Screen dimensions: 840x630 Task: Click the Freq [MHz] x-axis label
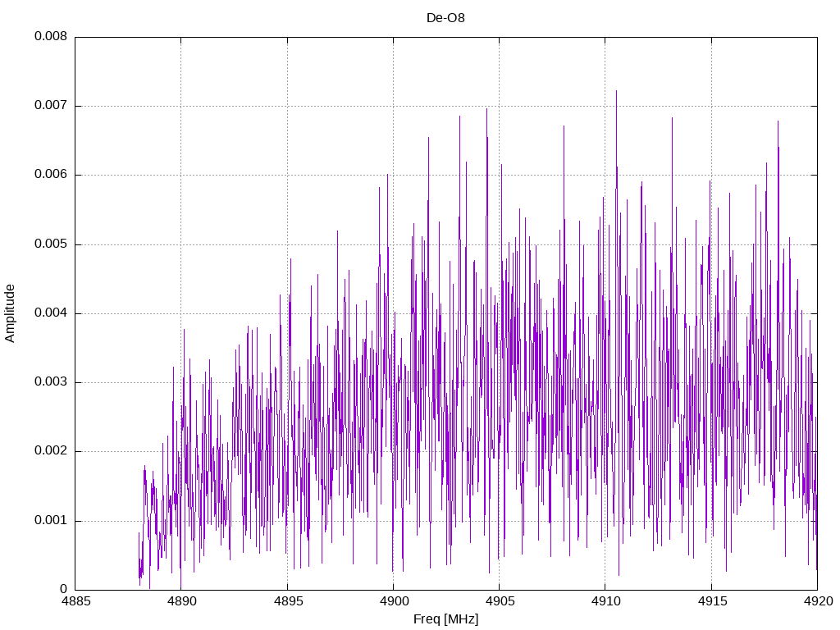point(445,619)
